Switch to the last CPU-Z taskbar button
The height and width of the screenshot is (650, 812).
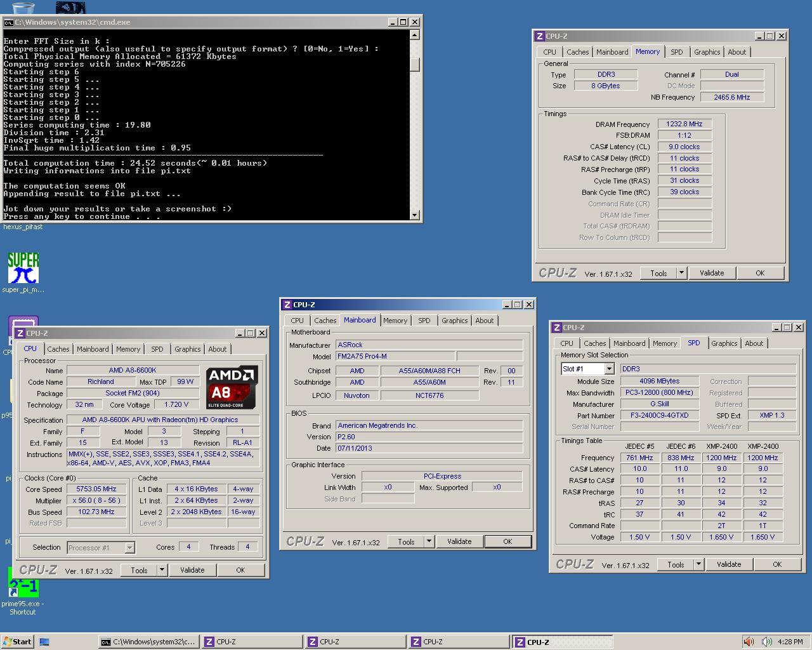coord(562,642)
